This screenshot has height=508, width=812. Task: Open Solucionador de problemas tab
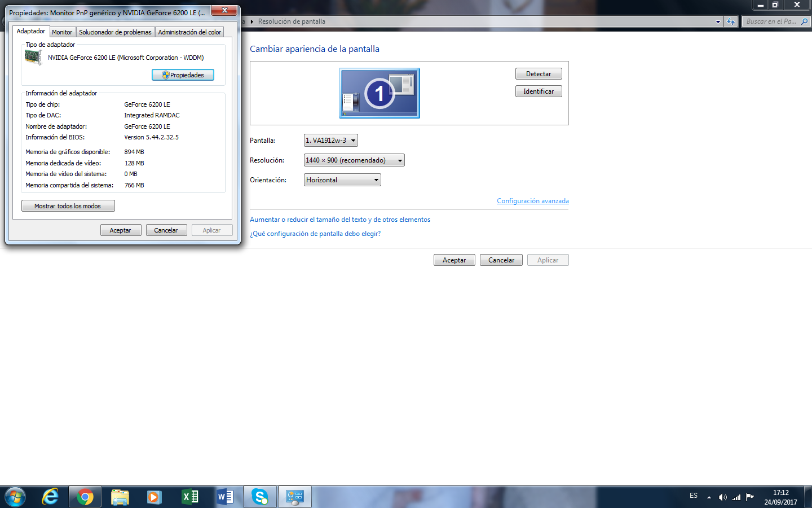tap(115, 32)
